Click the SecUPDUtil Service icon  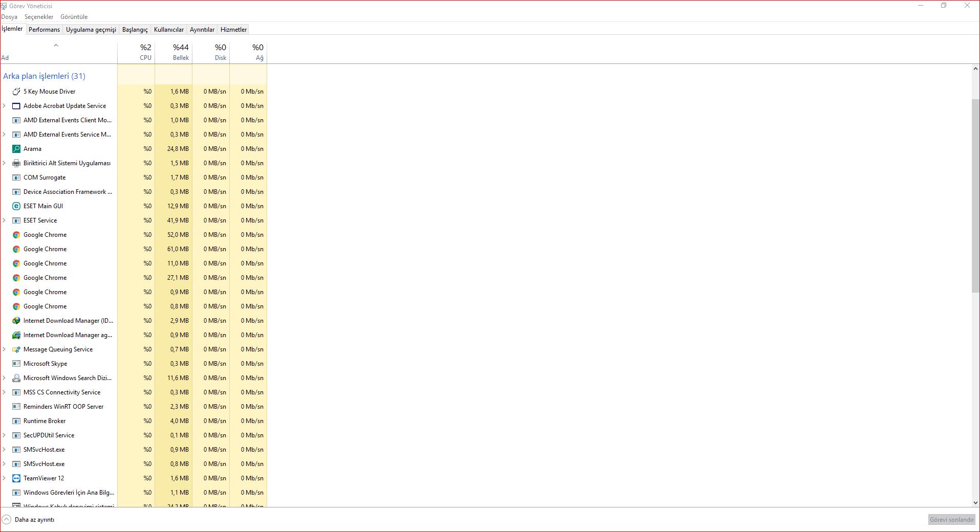click(x=16, y=435)
